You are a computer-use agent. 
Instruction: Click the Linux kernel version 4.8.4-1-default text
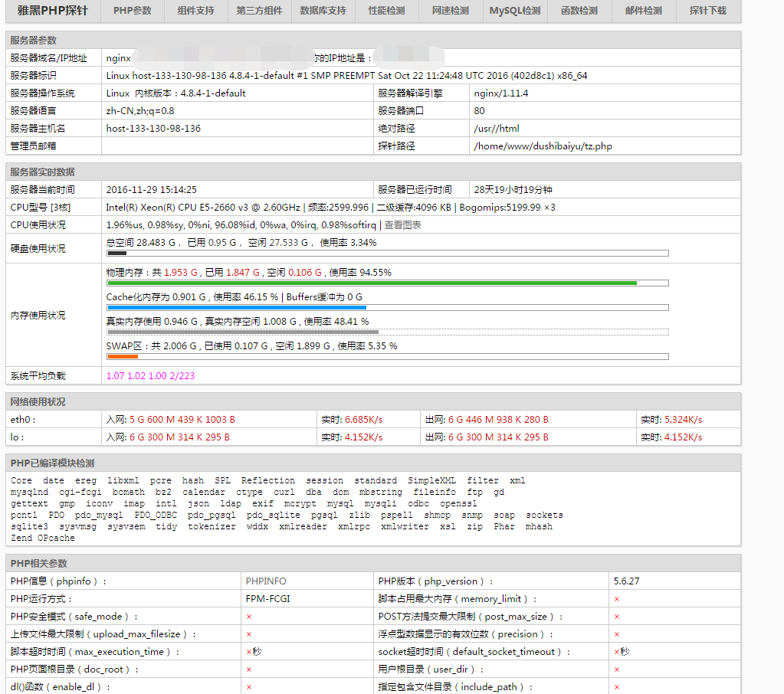click(x=213, y=93)
